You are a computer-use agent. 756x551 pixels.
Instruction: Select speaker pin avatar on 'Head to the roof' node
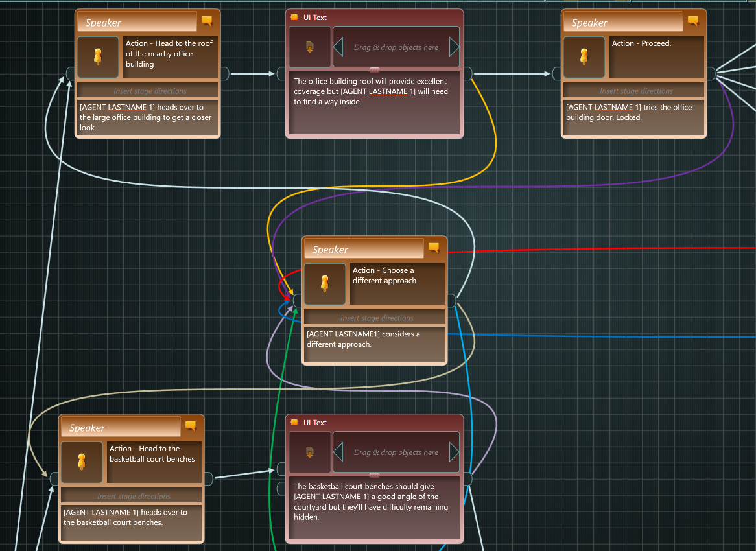point(98,57)
